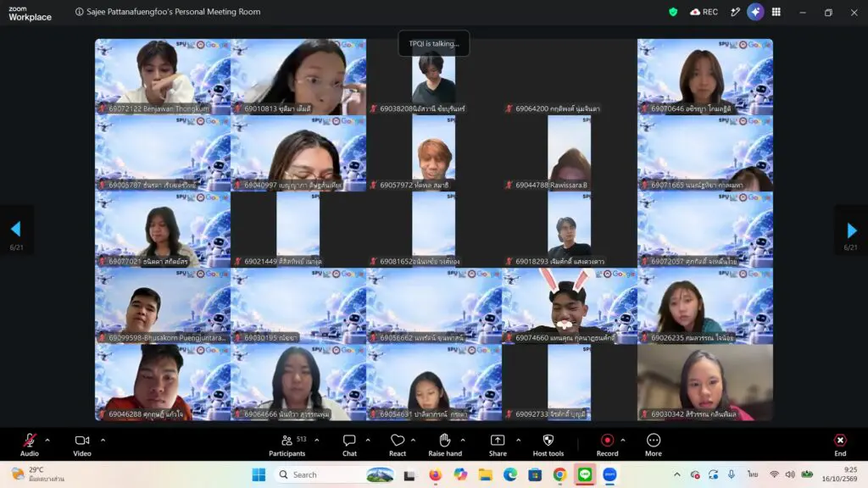Click "Sajee Pattanafuengfoo's Personal Meeting Room" title

[x=173, y=12]
